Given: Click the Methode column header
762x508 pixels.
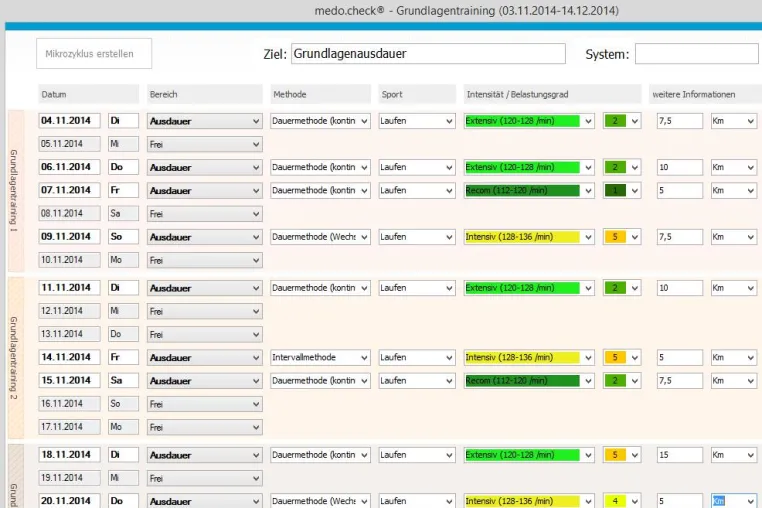Looking at the screenshot, I should pyautogui.click(x=320, y=94).
